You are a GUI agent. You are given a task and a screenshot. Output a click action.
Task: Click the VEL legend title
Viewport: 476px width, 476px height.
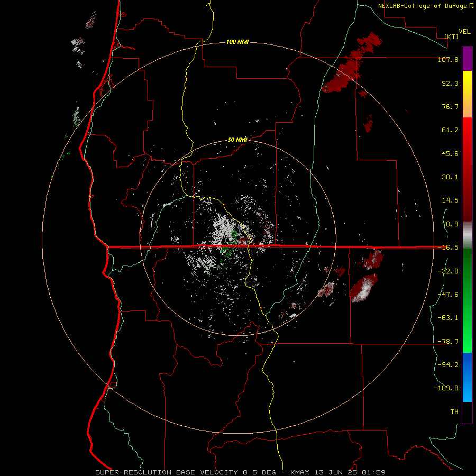(x=464, y=32)
